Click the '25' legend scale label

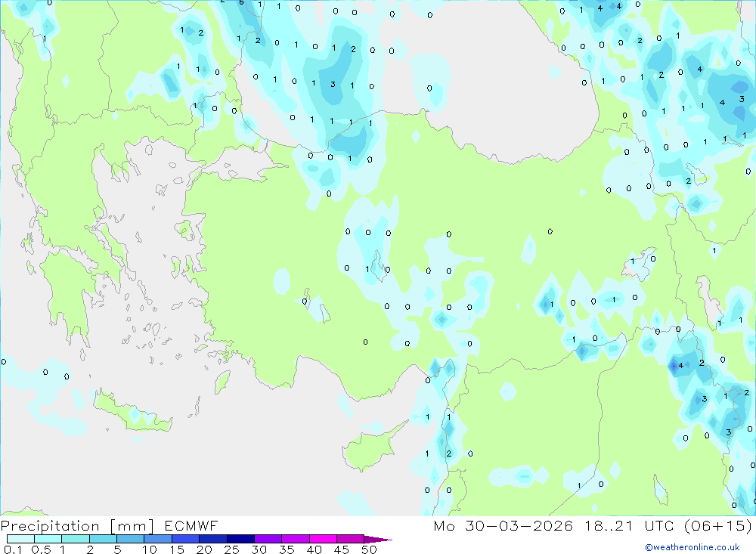point(232,549)
